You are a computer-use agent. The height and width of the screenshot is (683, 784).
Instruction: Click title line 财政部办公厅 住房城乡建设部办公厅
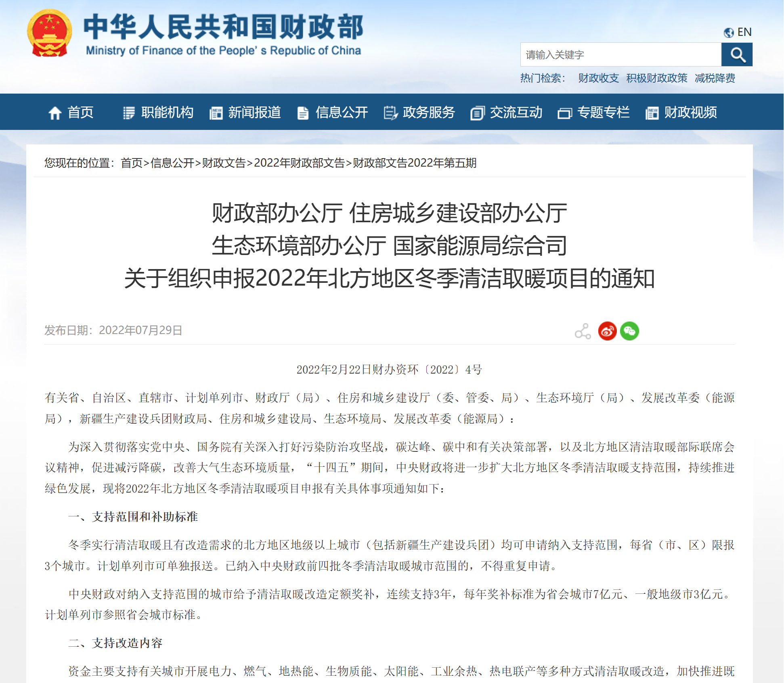tap(390, 213)
